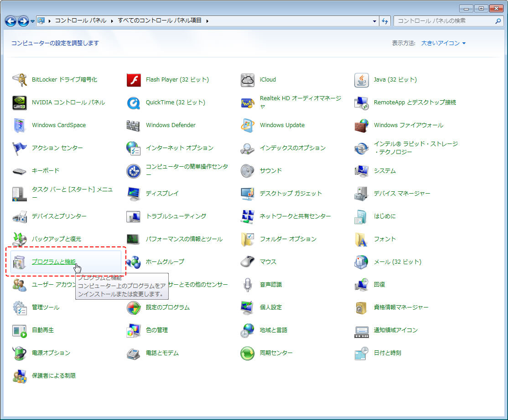Open the QuickTime (32 ビット) icon

pos(134,103)
